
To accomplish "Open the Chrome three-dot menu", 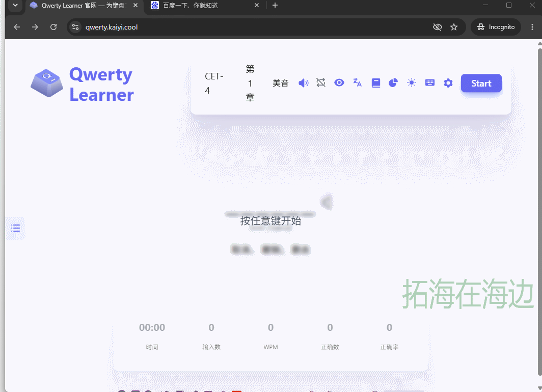I will pyautogui.click(x=532, y=27).
